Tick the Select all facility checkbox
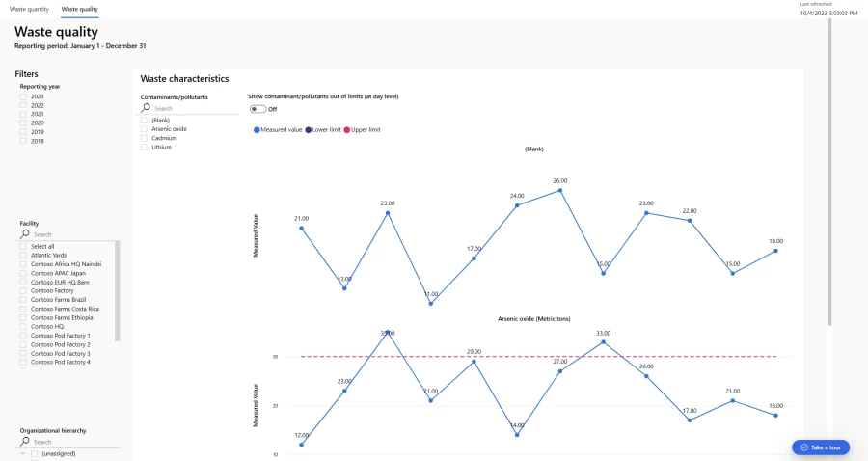 (23, 246)
